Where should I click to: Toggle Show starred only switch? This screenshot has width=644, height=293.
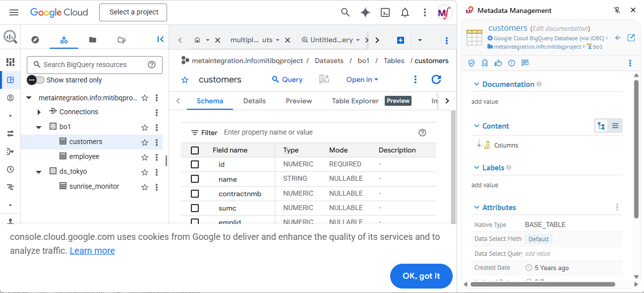pyautogui.click(x=36, y=80)
